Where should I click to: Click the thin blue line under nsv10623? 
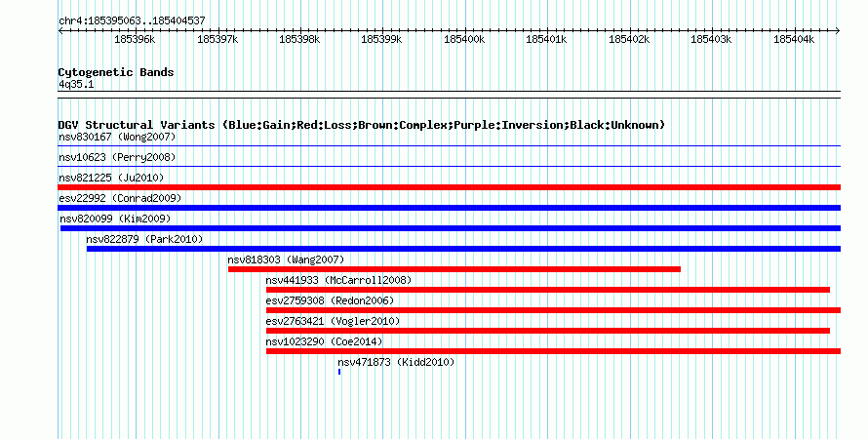(449, 167)
